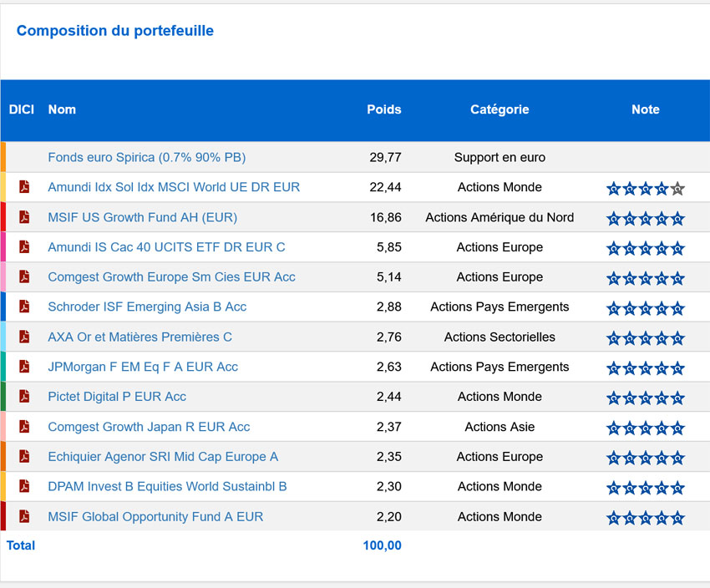The image size is (710, 588).
Task: Click star rating for Amundi Idx MSCI World
Action: pos(645,189)
